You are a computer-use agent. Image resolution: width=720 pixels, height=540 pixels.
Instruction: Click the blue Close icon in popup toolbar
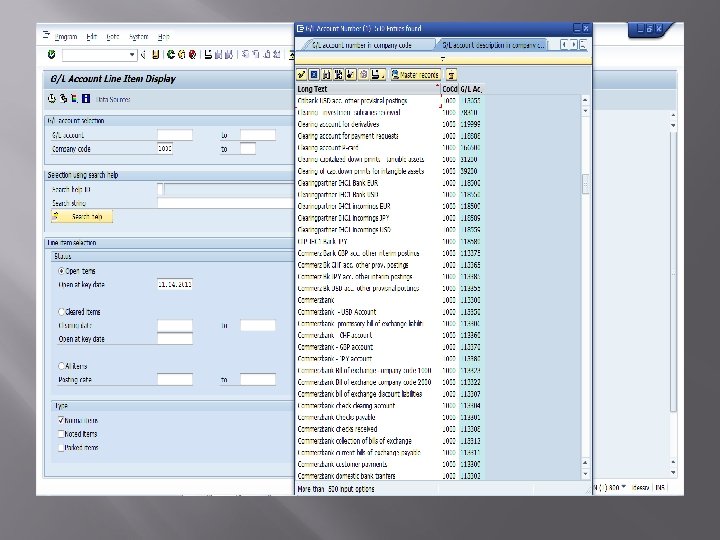point(314,74)
